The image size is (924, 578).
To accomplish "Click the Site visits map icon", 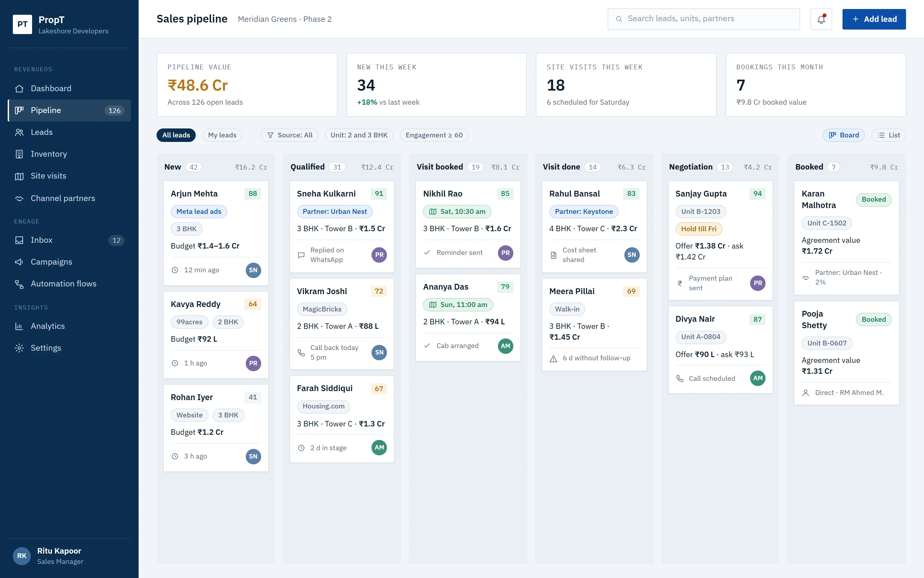I will click(19, 176).
